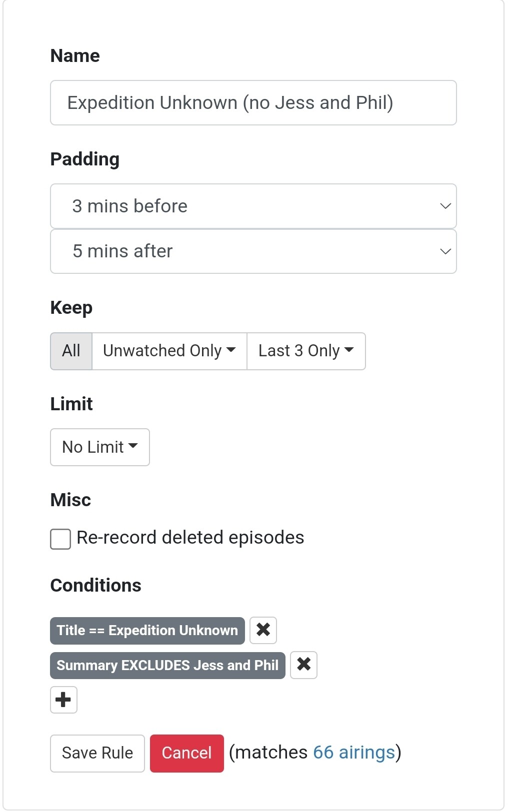509x812 pixels.
Task: Remove the Title == Expedition Unknown condition
Action: coord(263,630)
